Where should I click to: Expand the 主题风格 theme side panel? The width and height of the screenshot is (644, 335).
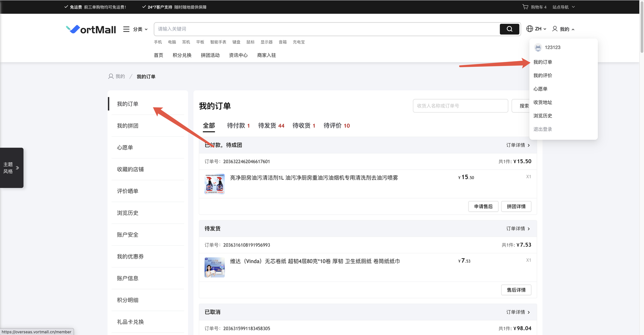coord(12,168)
